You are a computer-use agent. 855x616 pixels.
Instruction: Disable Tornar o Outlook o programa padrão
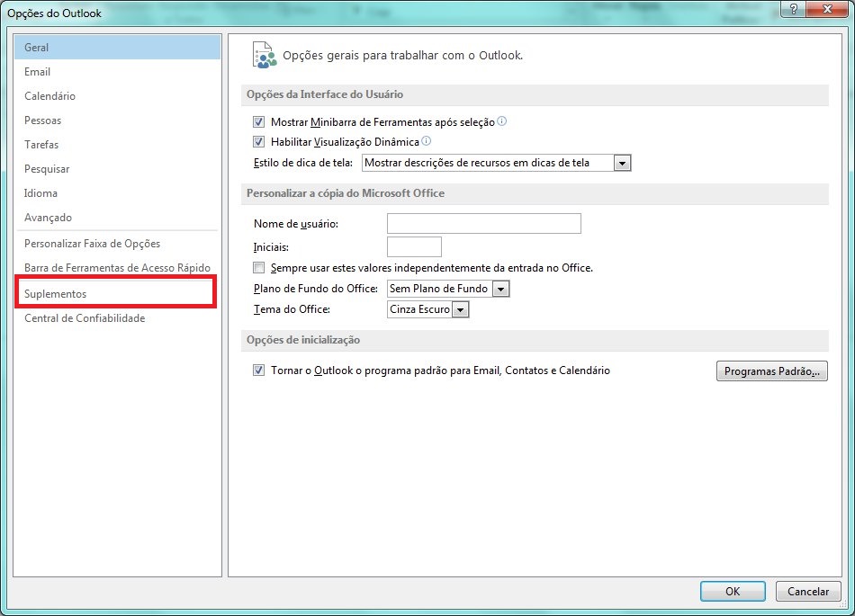tap(258, 370)
